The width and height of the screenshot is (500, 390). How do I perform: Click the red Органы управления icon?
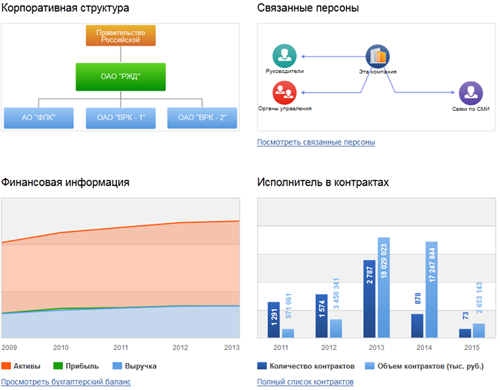[x=284, y=93]
